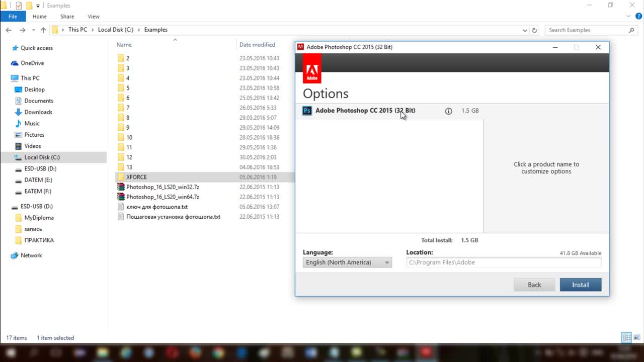Image resolution: width=644 pixels, height=362 pixels.
Task: Open Documents in navigation pane
Action: coord(39,101)
